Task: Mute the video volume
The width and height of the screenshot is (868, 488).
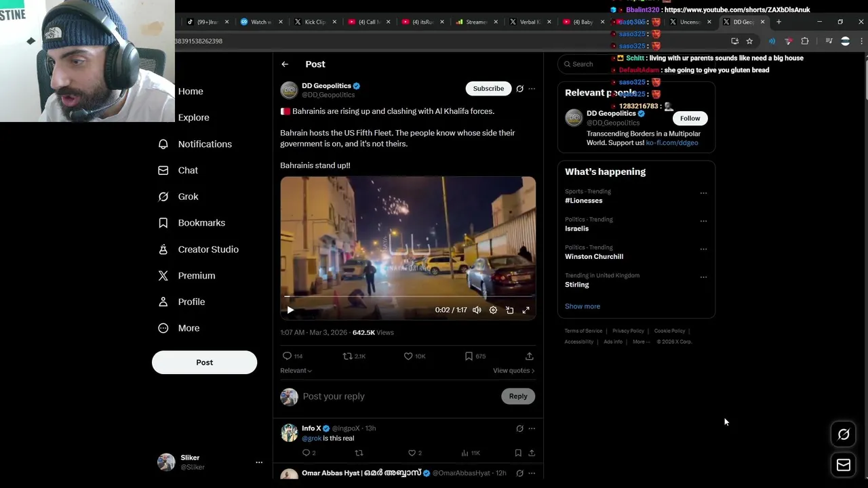Action: tap(477, 310)
